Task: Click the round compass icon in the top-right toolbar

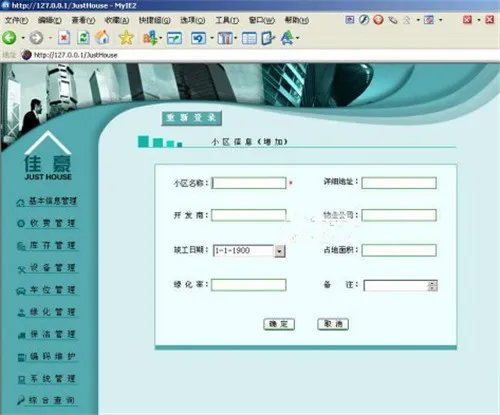Action: point(364,20)
